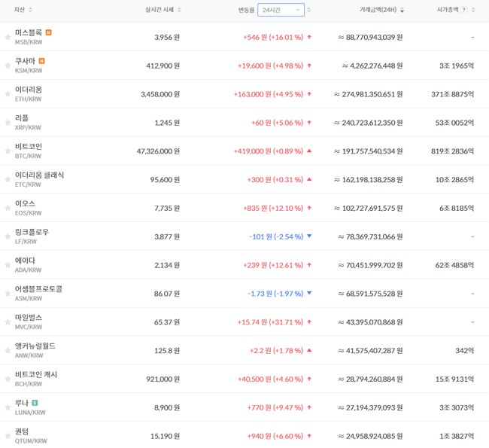Viewport: 489px width, 448px height.
Task: Open the 24시간 period dropdown
Action: click(x=281, y=10)
